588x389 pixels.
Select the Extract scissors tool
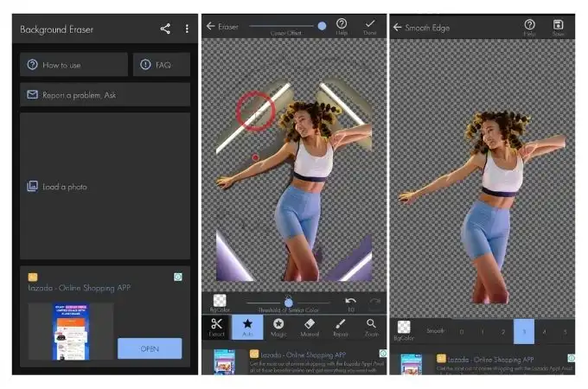[217, 327]
